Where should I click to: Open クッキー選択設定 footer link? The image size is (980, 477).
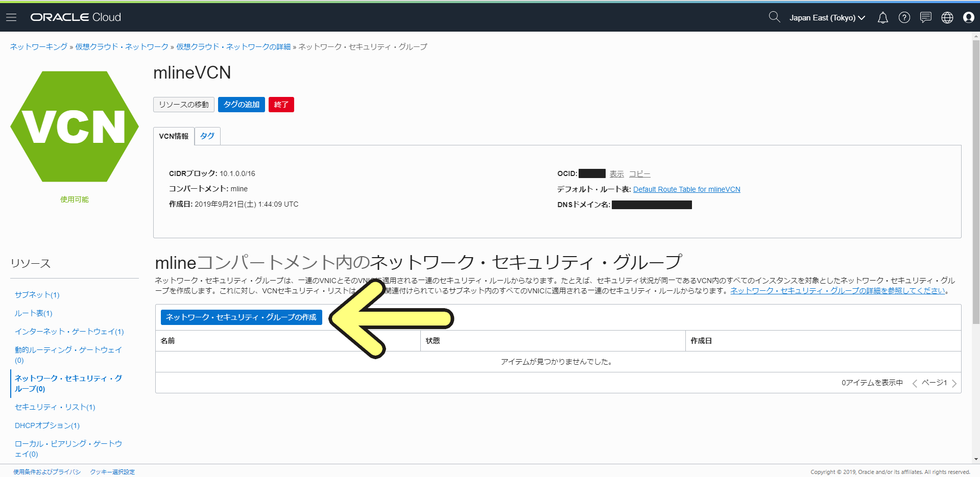(x=112, y=472)
